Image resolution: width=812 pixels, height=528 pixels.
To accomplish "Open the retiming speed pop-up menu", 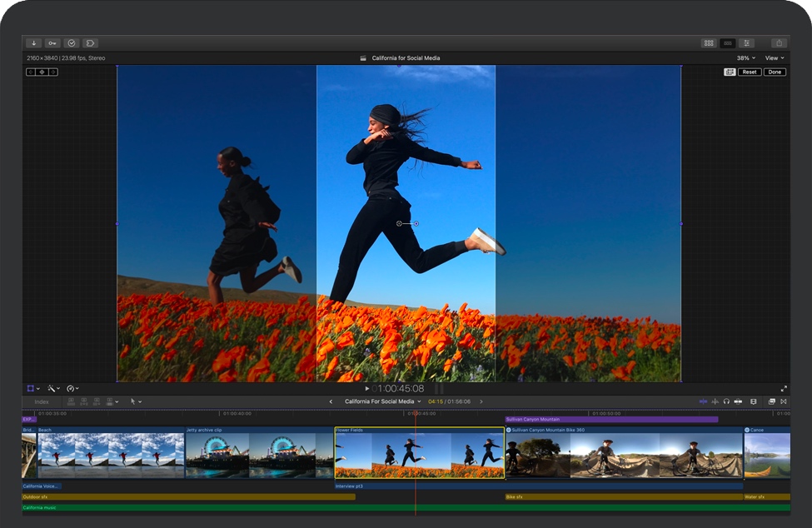I will [73, 389].
